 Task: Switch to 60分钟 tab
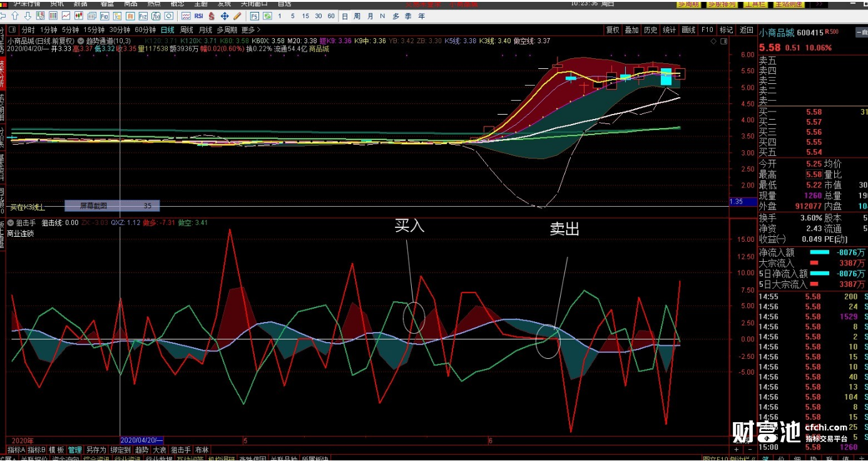[x=145, y=29]
